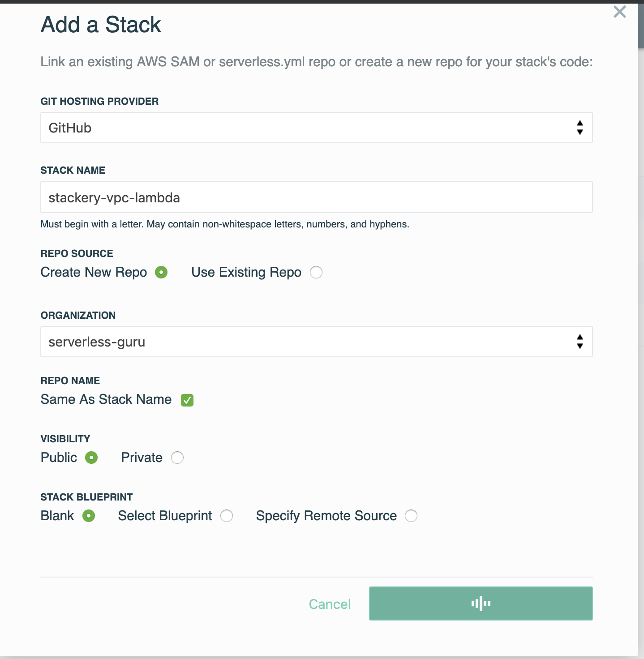This screenshot has width=644, height=659.
Task: Choose Specify Remote Source radio option
Action: pyautogui.click(x=411, y=516)
